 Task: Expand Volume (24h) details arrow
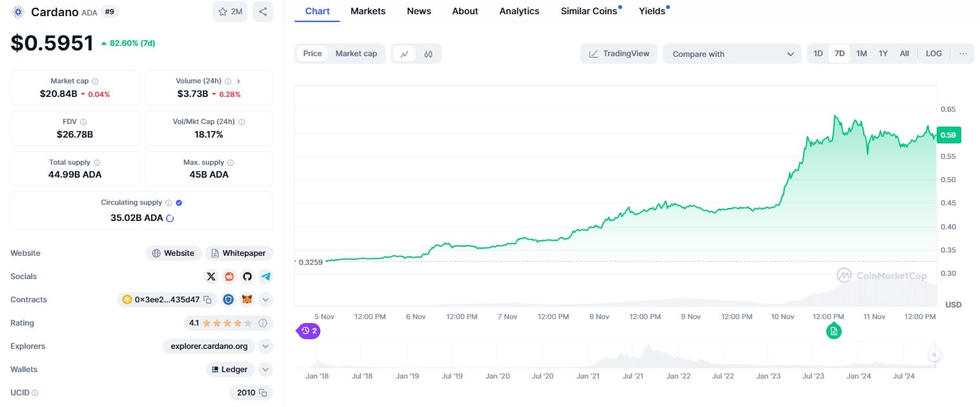click(238, 81)
